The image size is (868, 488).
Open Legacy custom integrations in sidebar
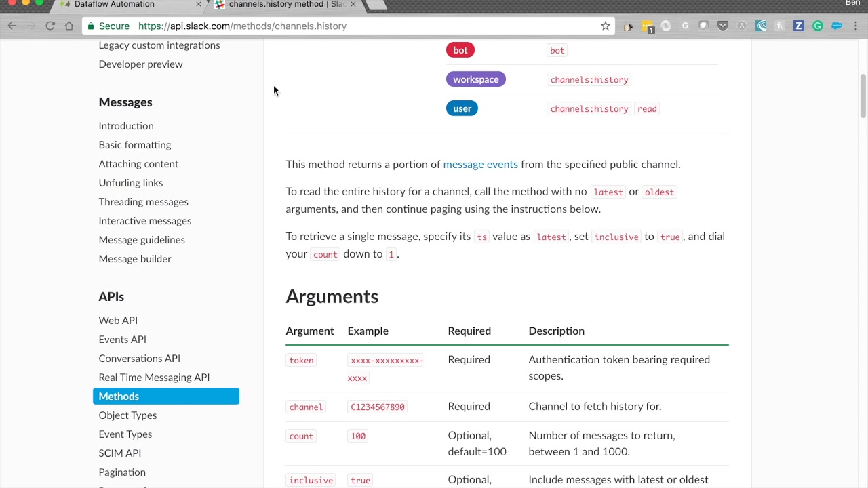coord(159,45)
